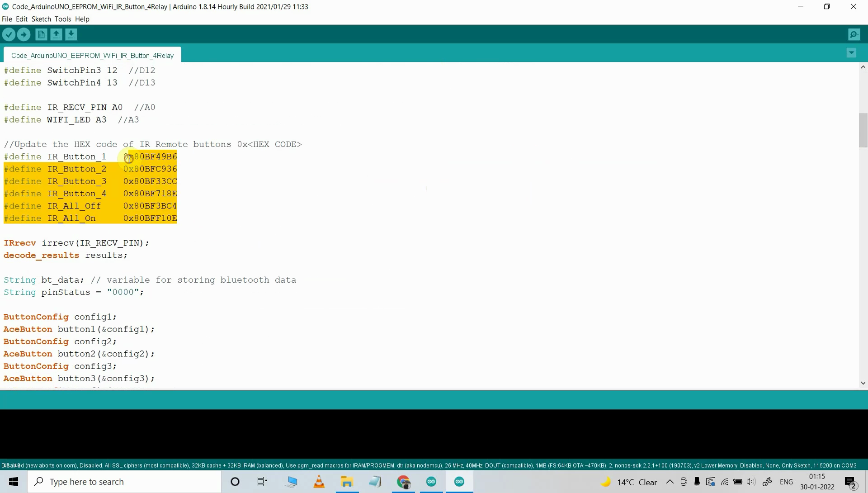The height and width of the screenshot is (493, 868).
Task: Click the Serial Monitor icon
Action: pos(854,34)
